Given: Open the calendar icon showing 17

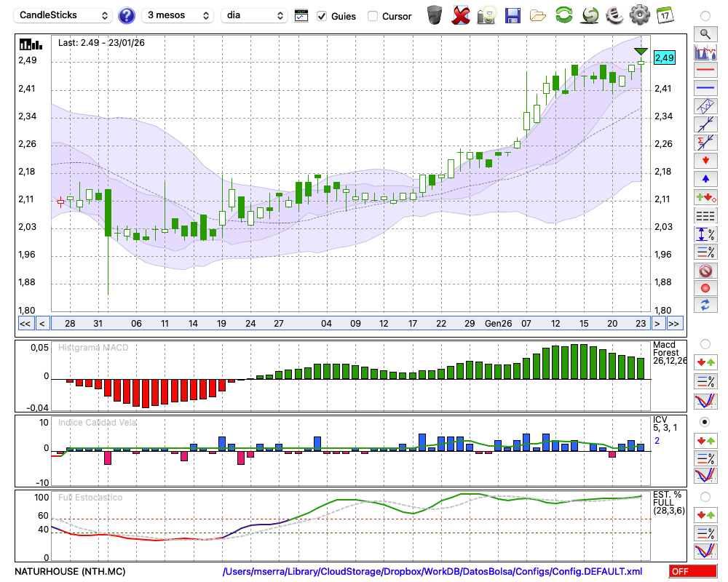Looking at the screenshot, I should (665, 15).
